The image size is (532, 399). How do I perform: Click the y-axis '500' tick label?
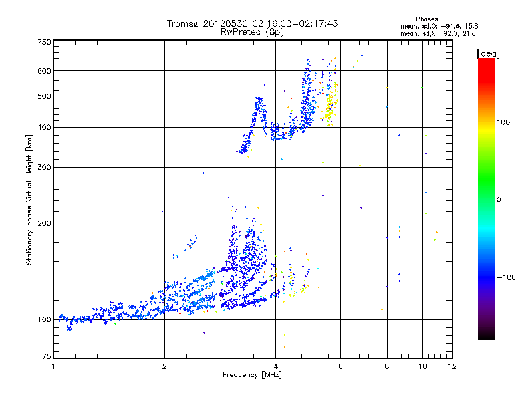(45, 96)
